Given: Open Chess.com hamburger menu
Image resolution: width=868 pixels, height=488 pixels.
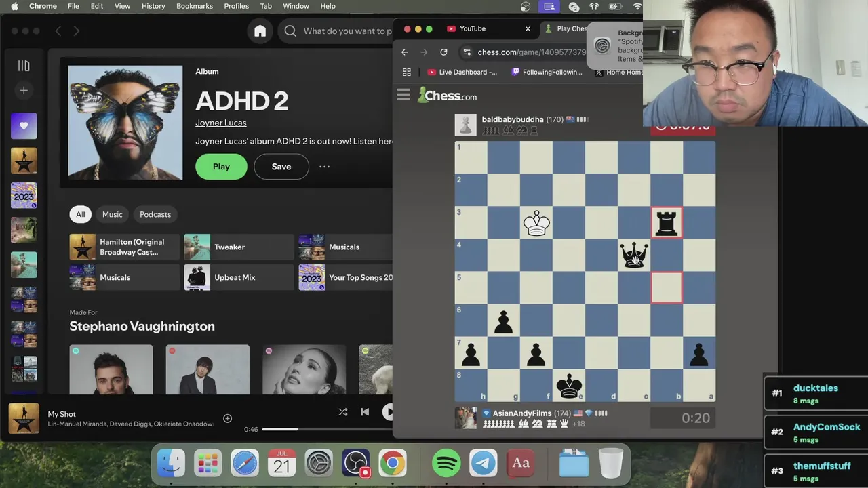Looking at the screenshot, I should [x=403, y=95].
